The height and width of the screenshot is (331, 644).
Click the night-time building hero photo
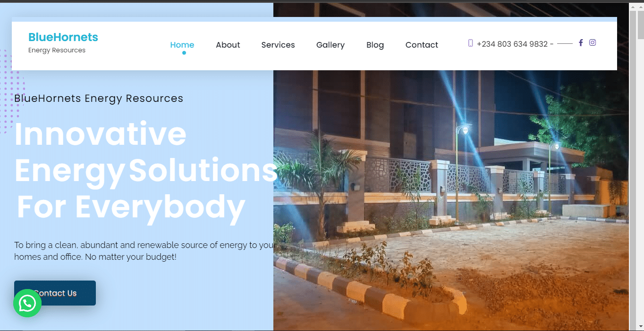pos(451,200)
